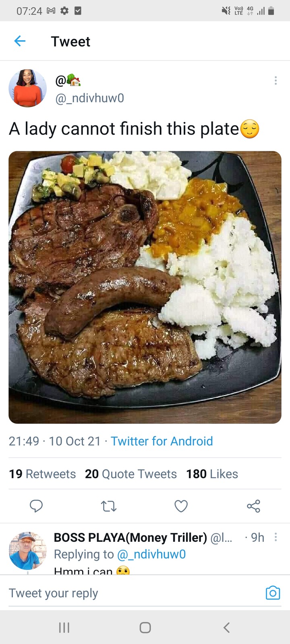Screen dimensions: 290x644
Task: Open the camera icon in reply bar
Action: click(273, 592)
